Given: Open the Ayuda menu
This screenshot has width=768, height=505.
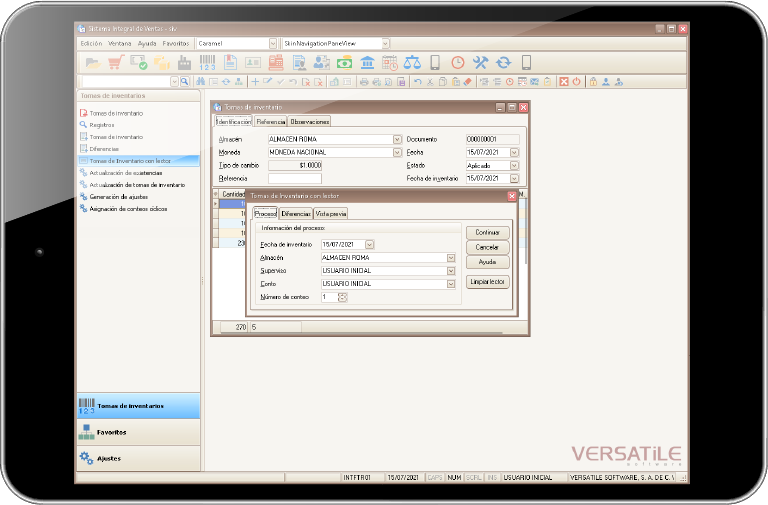Looking at the screenshot, I should tap(147, 44).
